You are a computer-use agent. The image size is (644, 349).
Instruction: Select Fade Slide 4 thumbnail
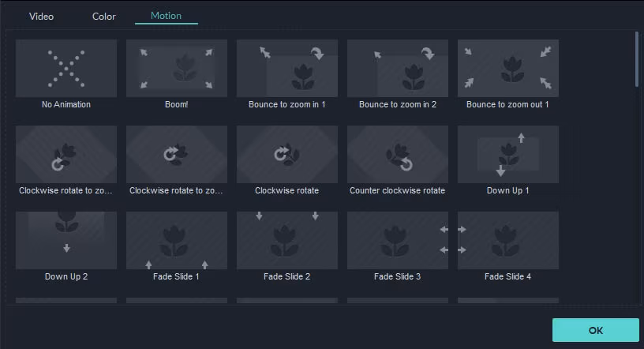(508, 241)
